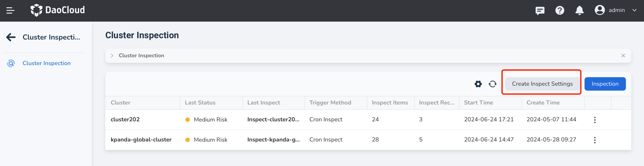Select Cluster Inspection in the sidebar

coord(46,63)
